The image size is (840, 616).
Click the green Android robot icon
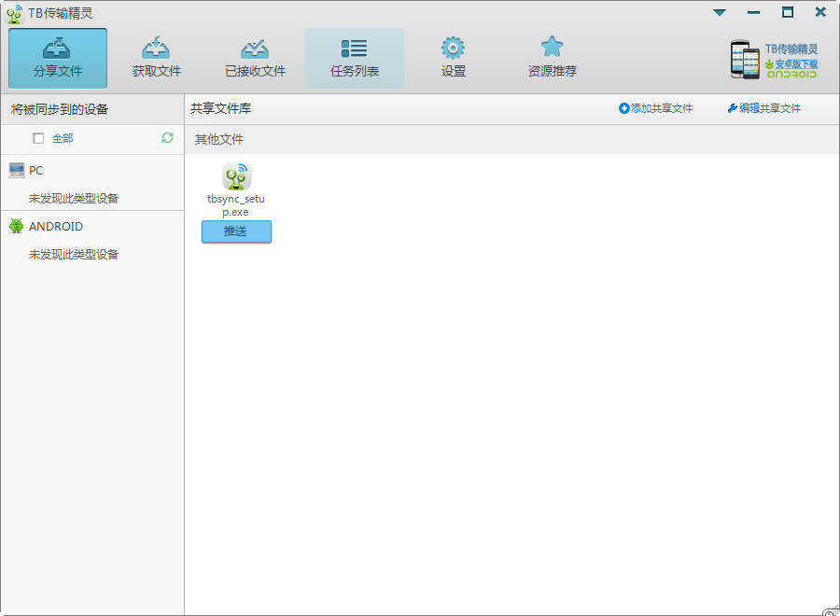(17, 226)
